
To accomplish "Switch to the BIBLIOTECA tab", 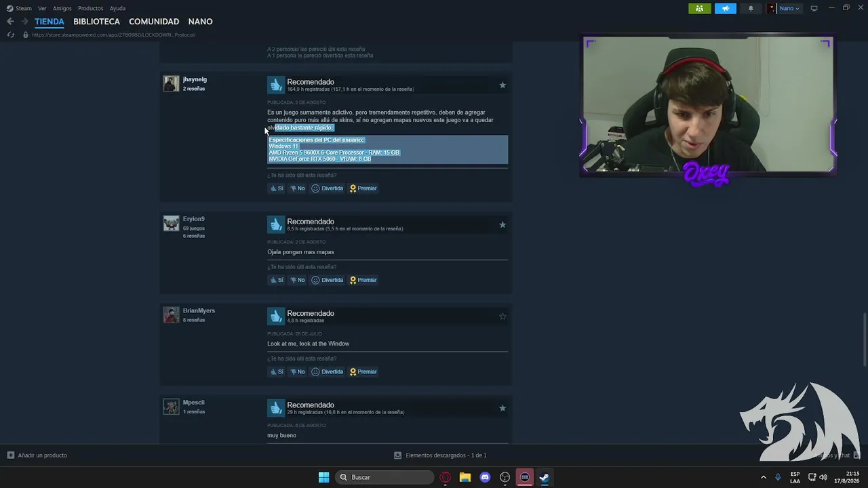I will pyautogui.click(x=96, y=22).
